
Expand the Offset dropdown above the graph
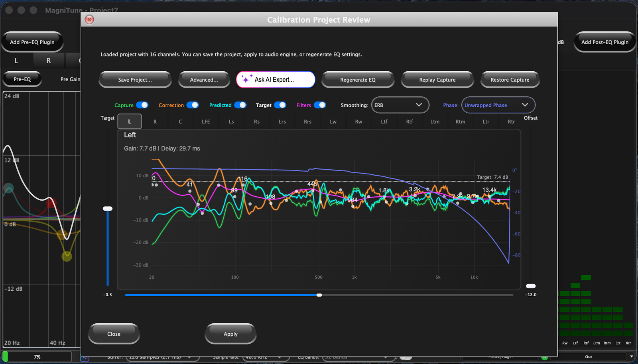(x=531, y=118)
